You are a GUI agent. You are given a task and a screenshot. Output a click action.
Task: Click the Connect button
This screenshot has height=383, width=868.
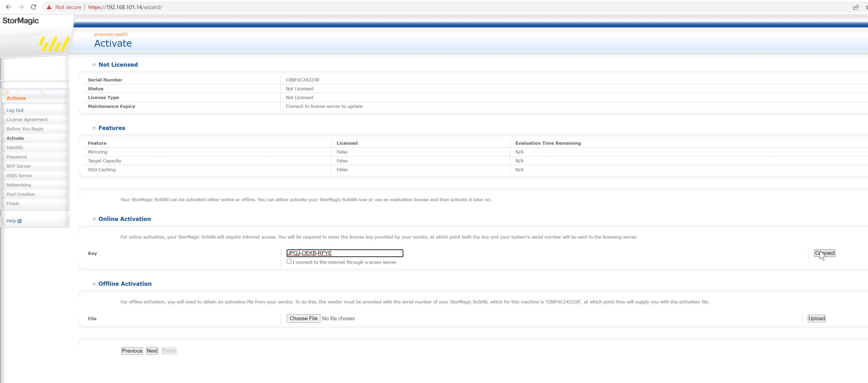824,253
